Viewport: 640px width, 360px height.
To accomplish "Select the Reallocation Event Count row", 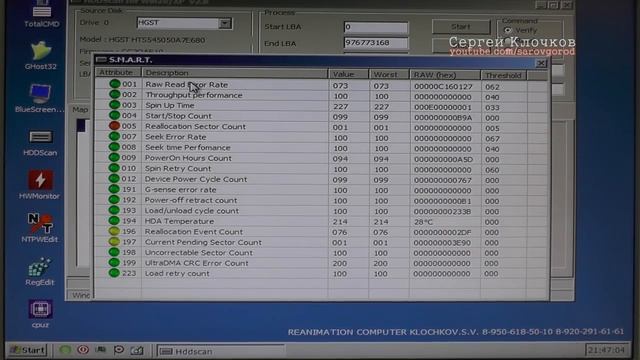I will [x=321, y=232].
